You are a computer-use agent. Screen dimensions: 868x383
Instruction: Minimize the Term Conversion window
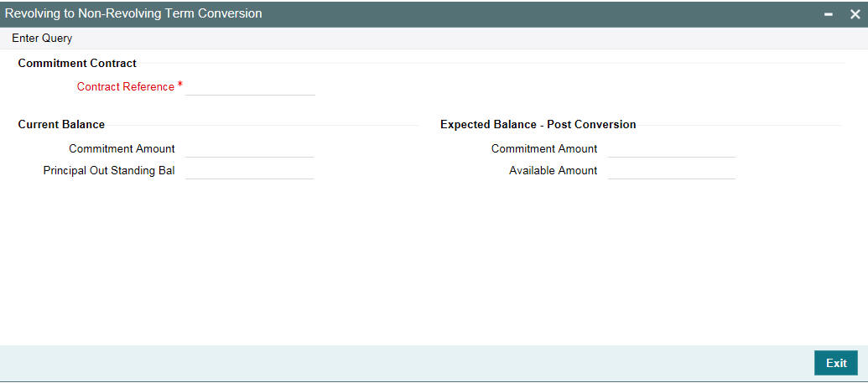point(829,14)
